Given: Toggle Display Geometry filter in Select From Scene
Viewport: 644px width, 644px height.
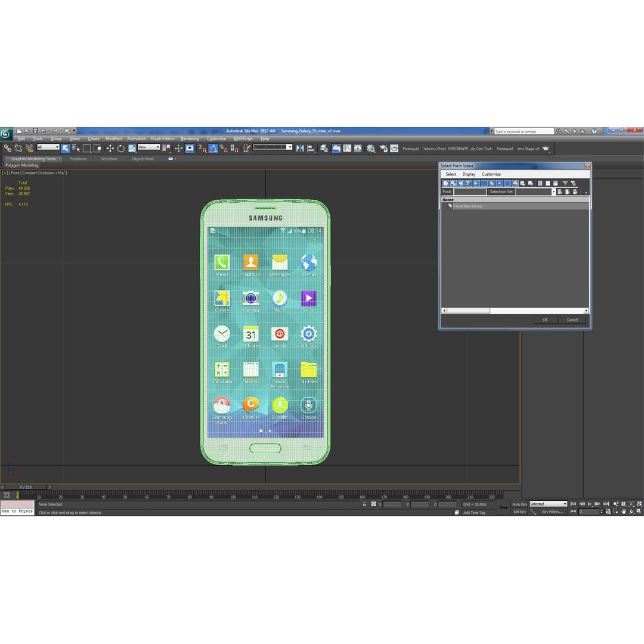Looking at the screenshot, I should (x=445, y=183).
